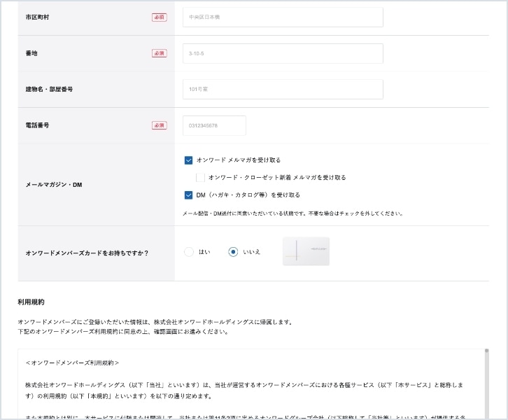The height and width of the screenshot is (420, 508).
Task: Uncheck オンワード メルマガを受け取る checkbox
Action: click(188, 160)
